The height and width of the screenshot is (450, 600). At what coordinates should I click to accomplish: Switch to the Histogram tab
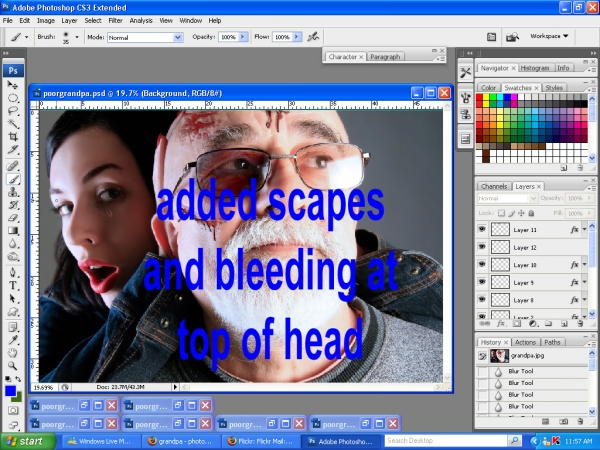coord(535,68)
